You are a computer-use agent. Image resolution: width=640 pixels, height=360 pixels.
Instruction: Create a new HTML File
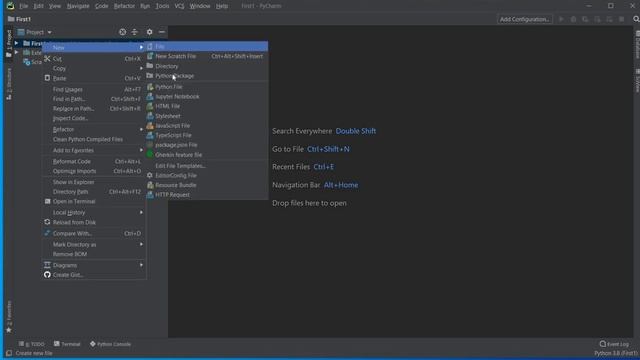tap(207, 106)
